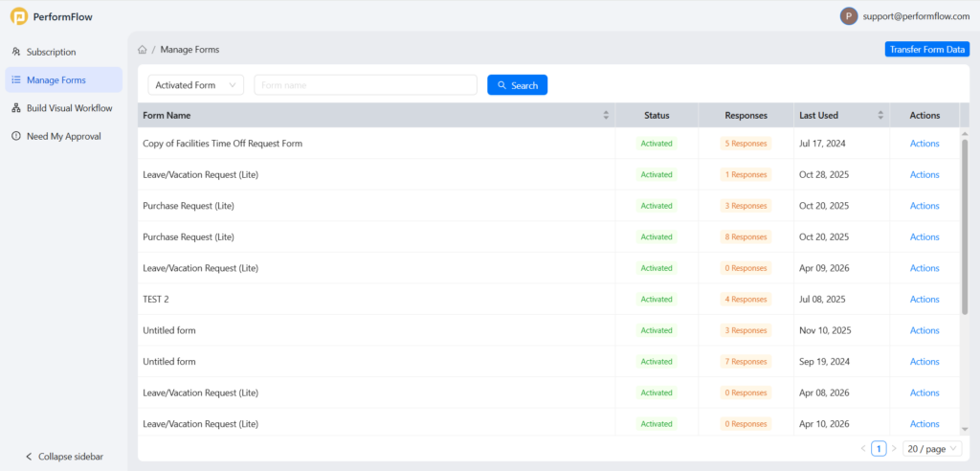Viewport: 980px width, 471px height.
Task: Click the scrollbar down arrow
Action: pyautogui.click(x=965, y=429)
